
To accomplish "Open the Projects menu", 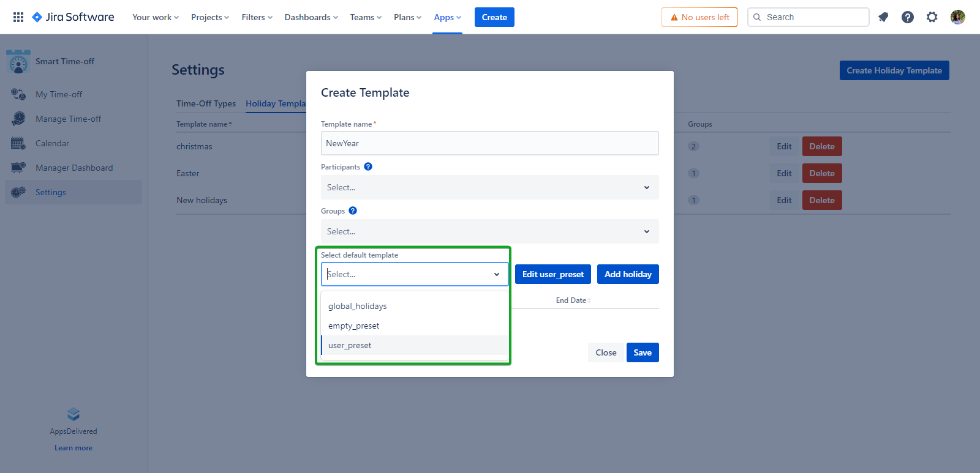I will pos(209,17).
